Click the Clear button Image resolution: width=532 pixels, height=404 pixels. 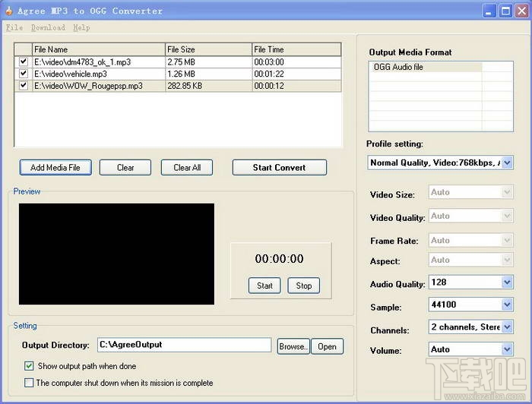point(125,167)
